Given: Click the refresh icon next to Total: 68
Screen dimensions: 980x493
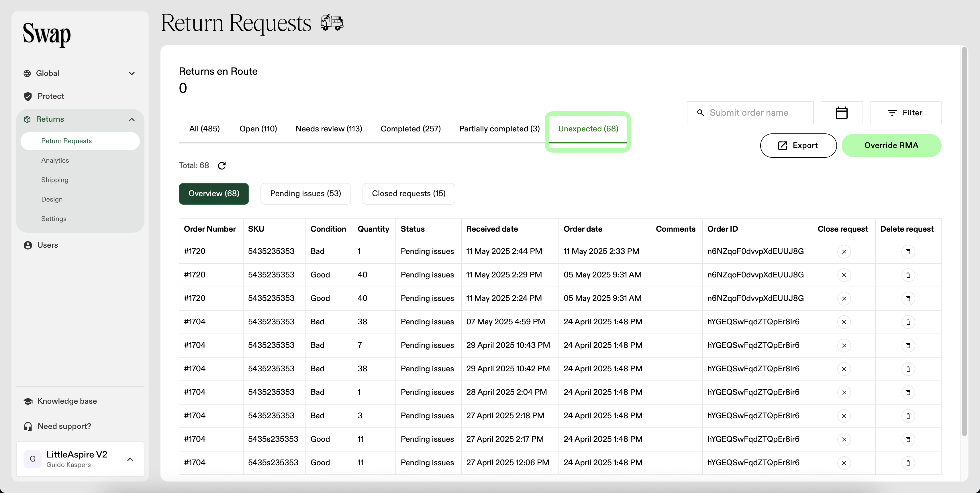Looking at the screenshot, I should pos(222,165).
